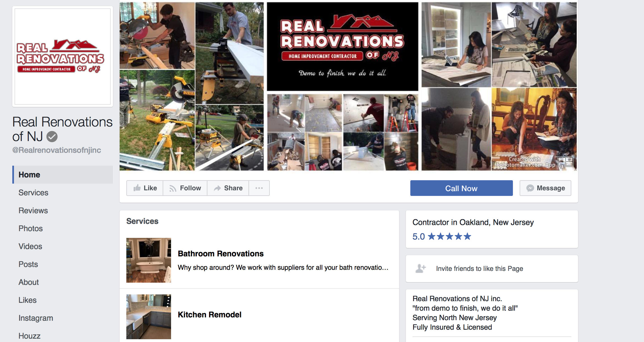Click the five-star rating stars
The image size is (644, 342).
point(449,236)
